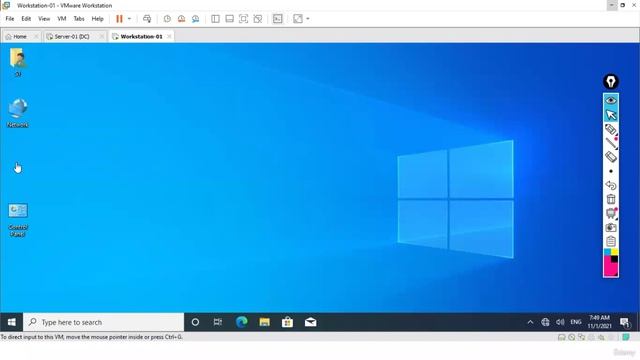Change the pen size dot
The height and width of the screenshot is (360, 640).
click(x=611, y=171)
